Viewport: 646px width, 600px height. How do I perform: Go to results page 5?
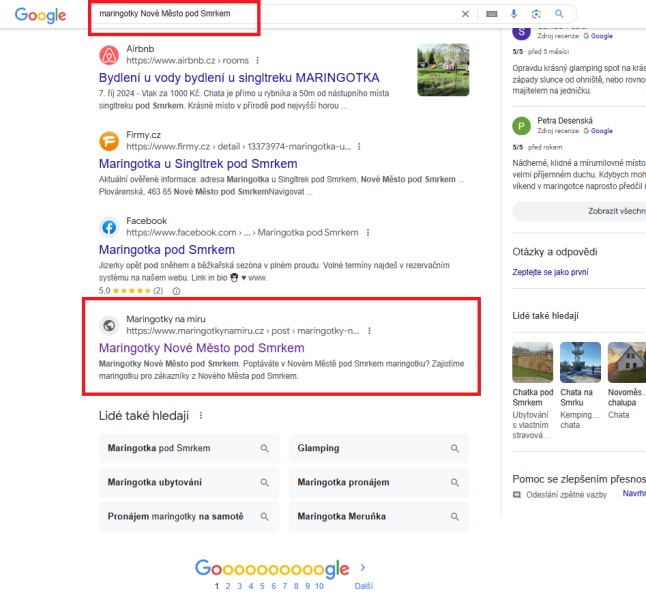point(262,586)
